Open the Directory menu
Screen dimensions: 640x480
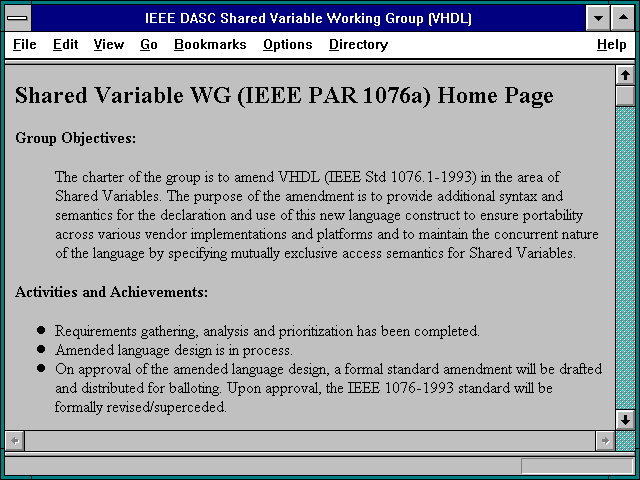point(358,44)
